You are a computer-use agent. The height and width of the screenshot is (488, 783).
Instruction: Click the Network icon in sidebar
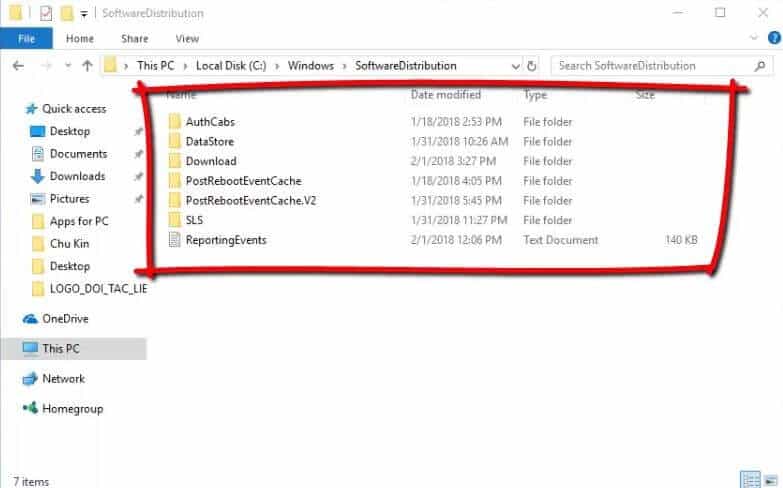(x=30, y=379)
